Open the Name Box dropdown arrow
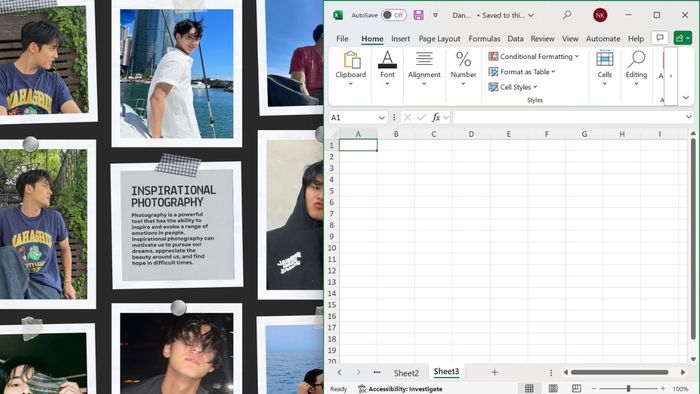700x394 pixels. click(382, 118)
